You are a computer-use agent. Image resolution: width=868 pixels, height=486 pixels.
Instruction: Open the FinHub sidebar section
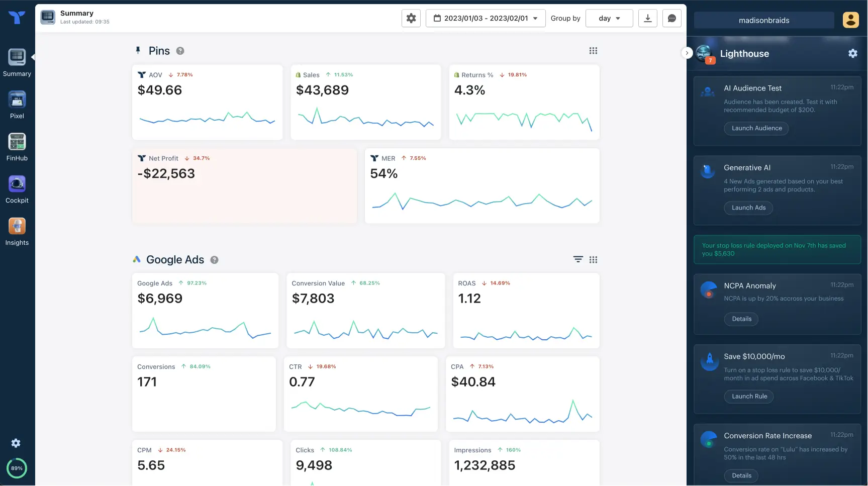(x=17, y=147)
